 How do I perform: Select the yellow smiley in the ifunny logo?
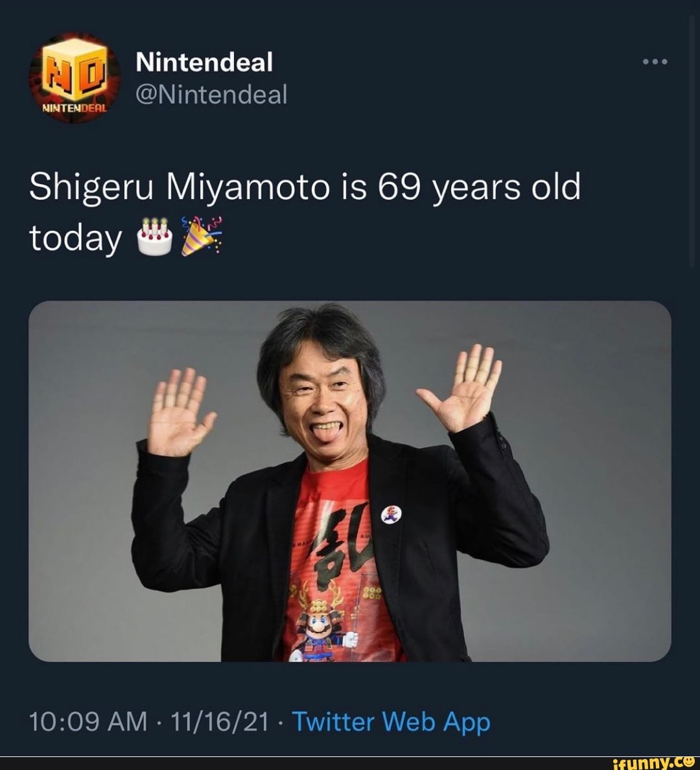(688, 760)
